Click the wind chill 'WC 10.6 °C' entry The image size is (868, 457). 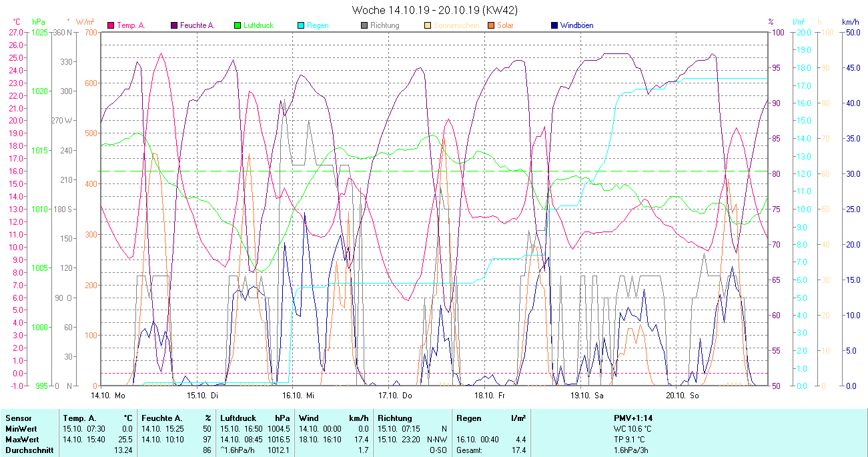(x=632, y=428)
